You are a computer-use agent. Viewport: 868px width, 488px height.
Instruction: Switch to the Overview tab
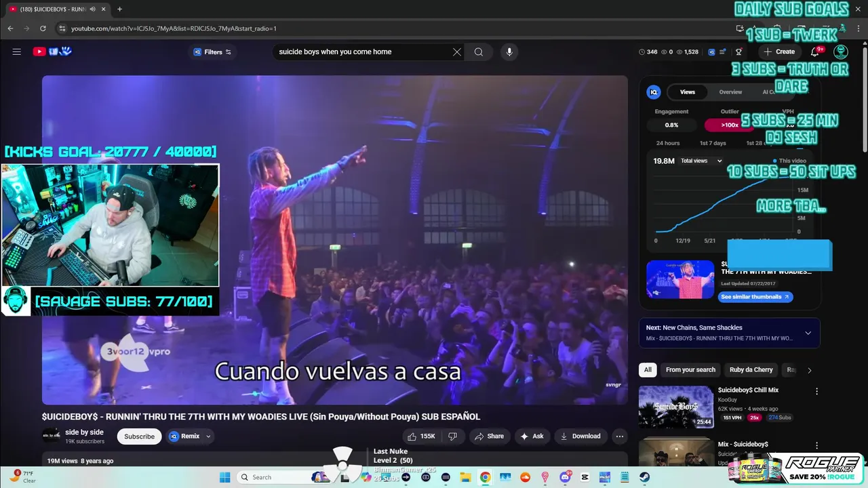click(x=730, y=92)
